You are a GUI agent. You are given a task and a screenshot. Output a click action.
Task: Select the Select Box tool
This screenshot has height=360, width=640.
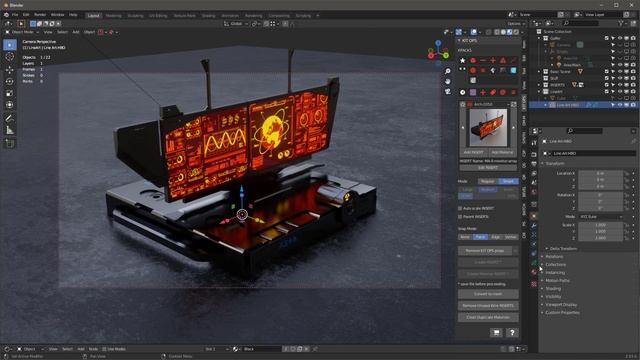[10, 44]
